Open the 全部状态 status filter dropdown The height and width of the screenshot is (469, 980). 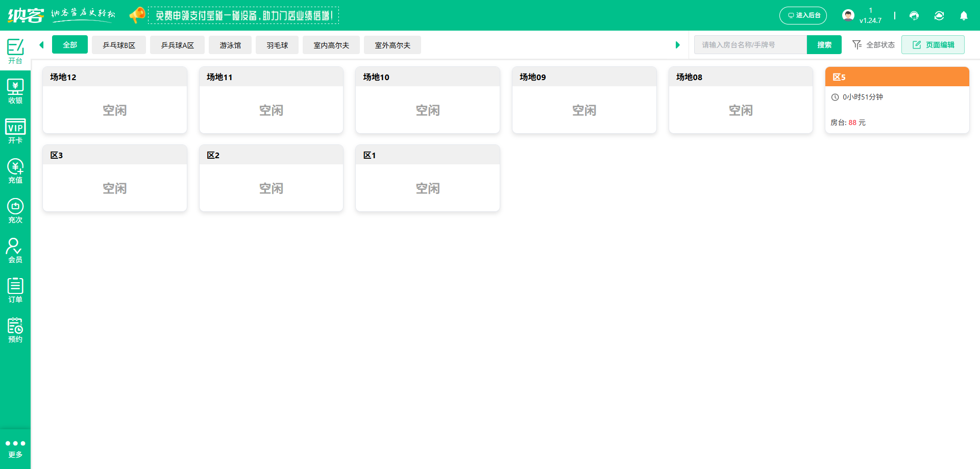pyautogui.click(x=874, y=45)
